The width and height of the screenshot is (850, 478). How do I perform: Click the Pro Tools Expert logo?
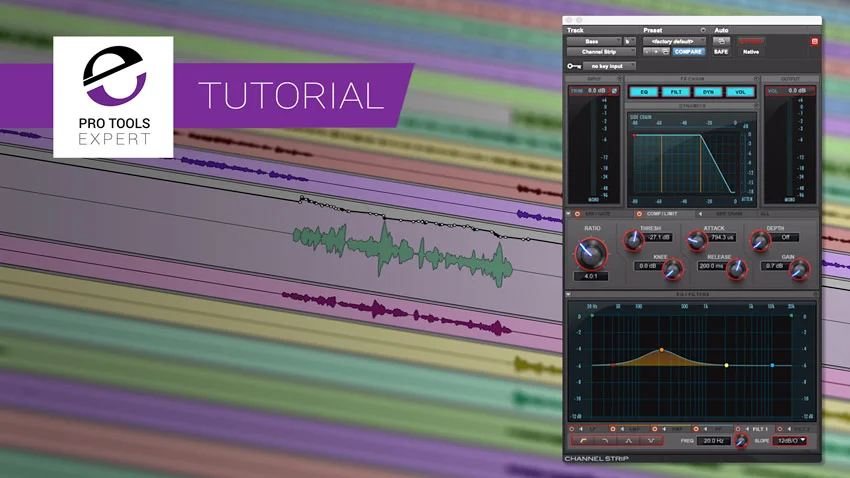tap(113, 97)
